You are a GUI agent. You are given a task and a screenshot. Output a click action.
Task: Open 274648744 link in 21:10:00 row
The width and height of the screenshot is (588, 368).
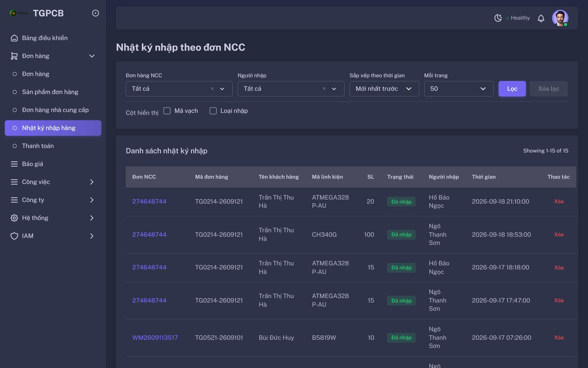click(x=149, y=202)
